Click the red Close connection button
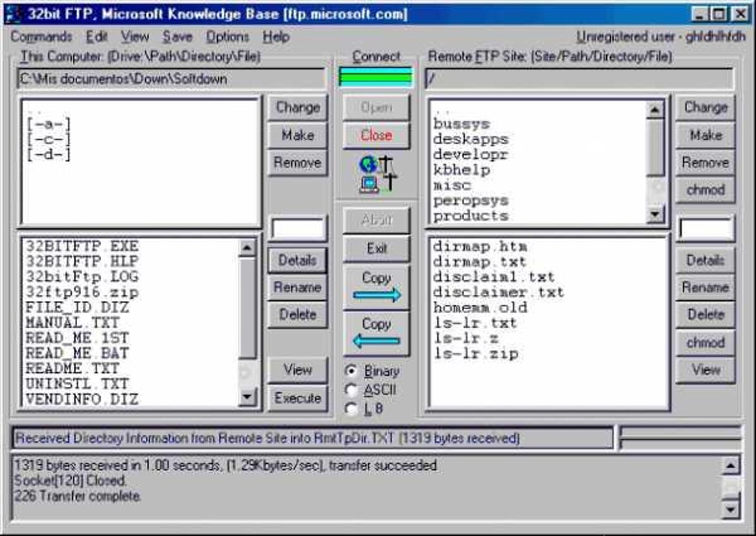The width and height of the screenshot is (756, 536). 376,135
